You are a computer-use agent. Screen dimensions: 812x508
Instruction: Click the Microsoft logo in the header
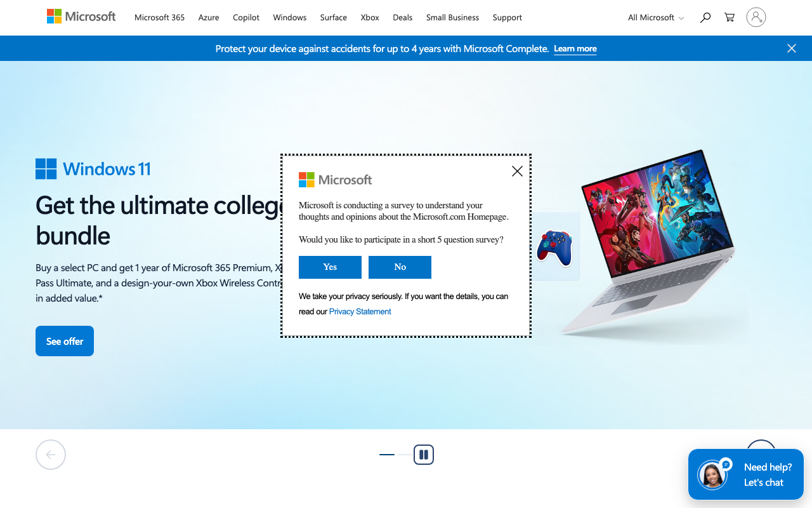(81, 17)
